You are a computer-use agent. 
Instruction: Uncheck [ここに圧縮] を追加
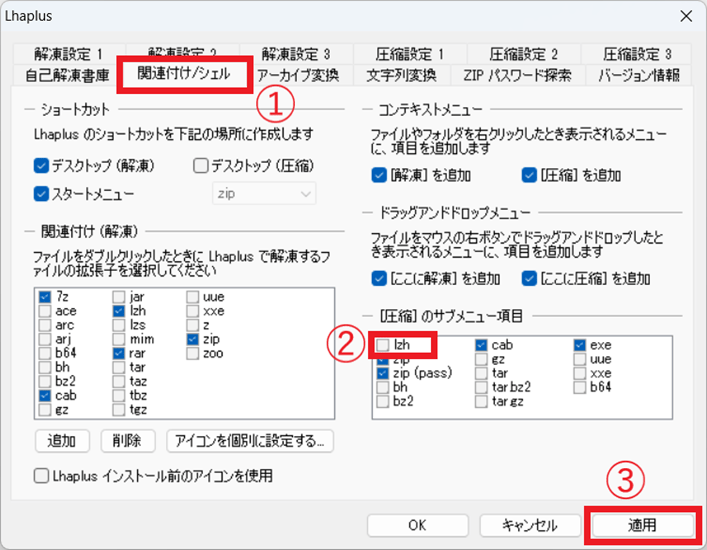click(529, 279)
